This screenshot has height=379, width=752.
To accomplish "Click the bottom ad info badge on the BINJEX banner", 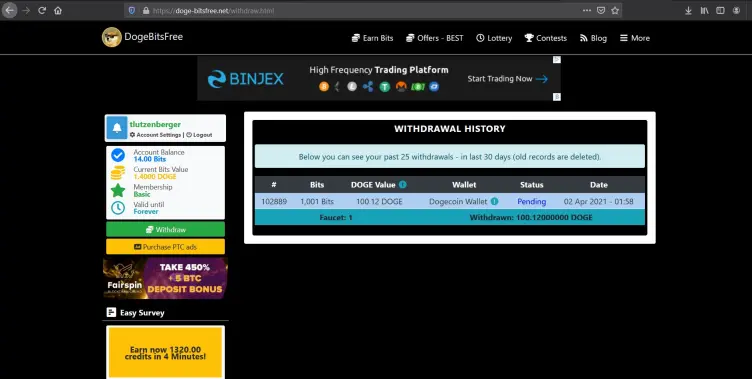I will 557,97.
